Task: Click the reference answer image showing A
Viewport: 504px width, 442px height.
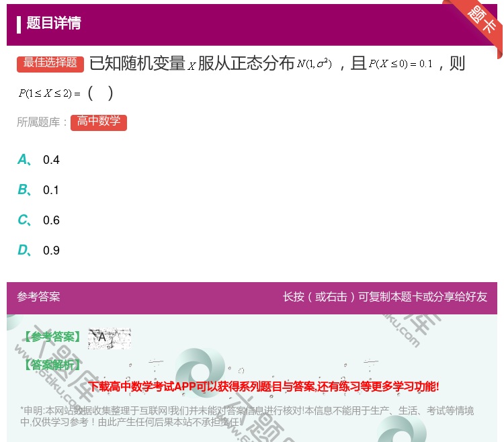Action: 110,339
